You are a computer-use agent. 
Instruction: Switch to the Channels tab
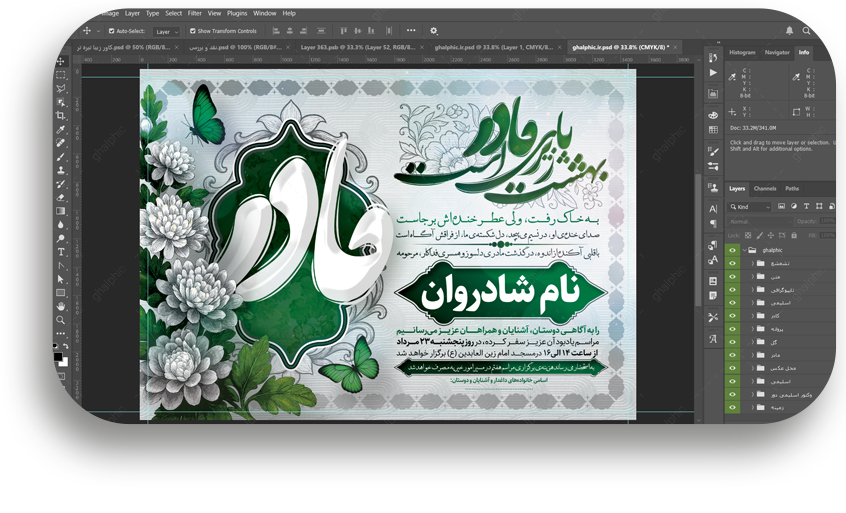pos(764,188)
